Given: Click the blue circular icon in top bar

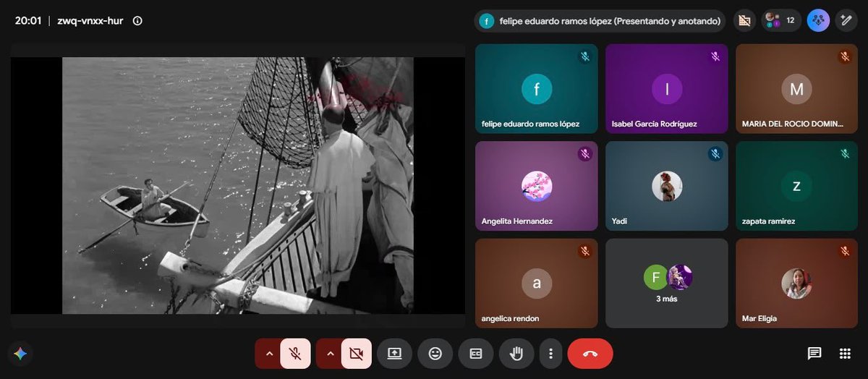Looking at the screenshot, I should click(x=818, y=21).
